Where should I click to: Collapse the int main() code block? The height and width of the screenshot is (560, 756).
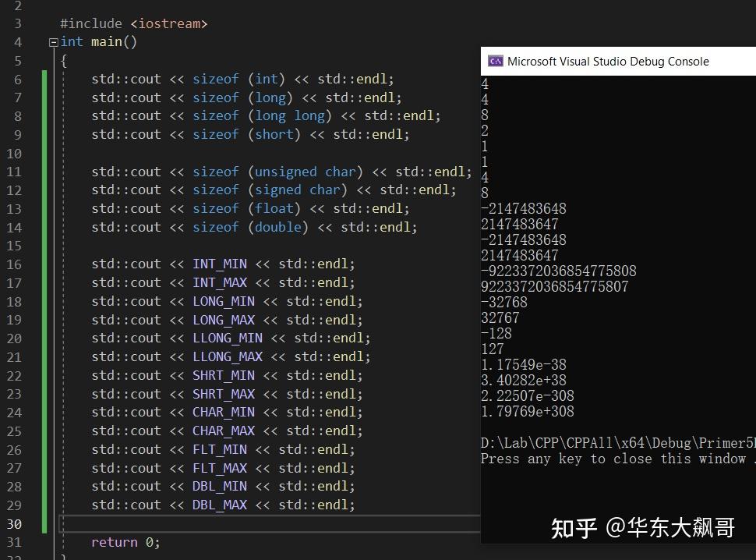point(54,42)
